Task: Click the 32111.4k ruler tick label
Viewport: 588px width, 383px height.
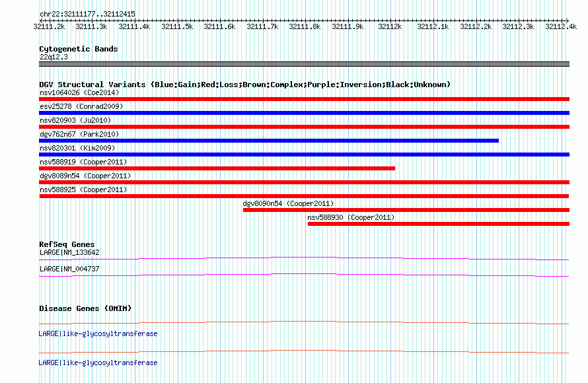Action: tap(134, 26)
